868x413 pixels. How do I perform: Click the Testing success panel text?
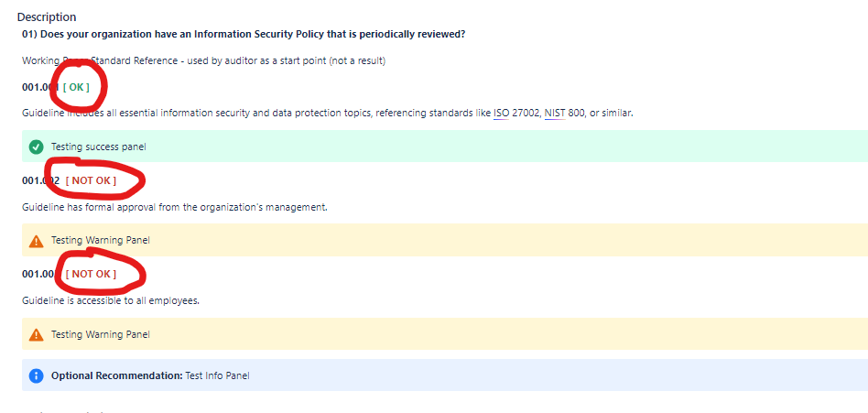[x=99, y=147]
